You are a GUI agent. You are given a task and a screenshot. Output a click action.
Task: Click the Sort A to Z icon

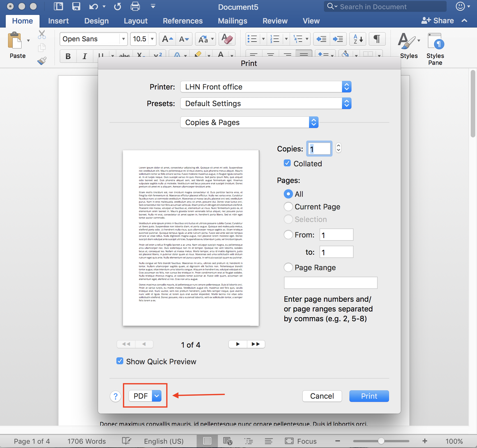coord(358,39)
